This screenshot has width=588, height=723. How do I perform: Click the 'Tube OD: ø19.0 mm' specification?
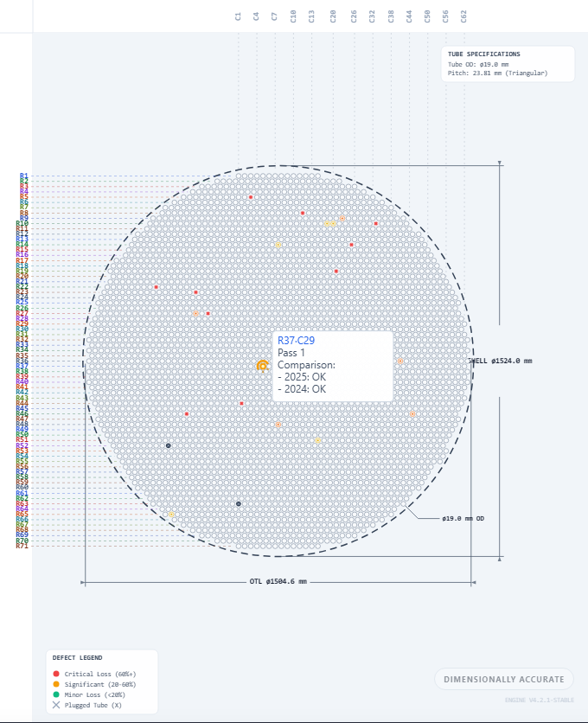(x=478, y=65)
